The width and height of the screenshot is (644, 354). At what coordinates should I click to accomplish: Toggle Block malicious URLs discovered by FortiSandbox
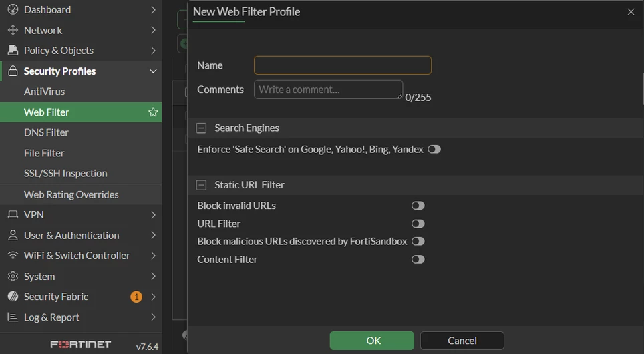click(x=418, y=242)
